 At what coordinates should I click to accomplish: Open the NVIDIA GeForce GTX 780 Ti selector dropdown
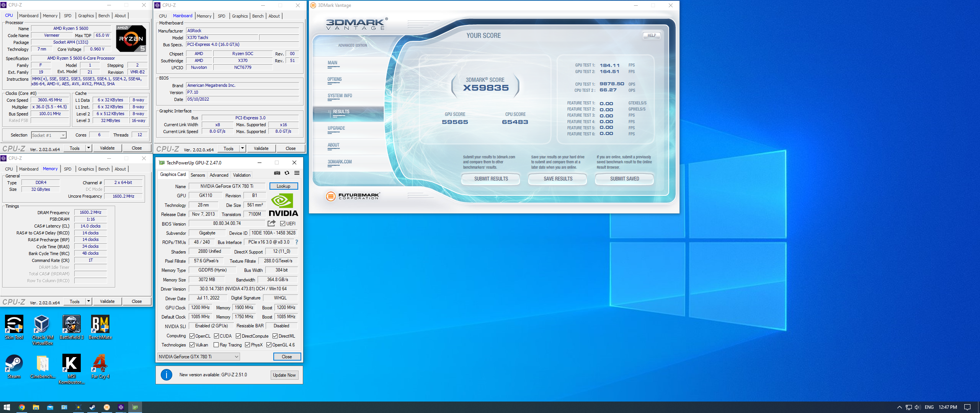(x=199, y=357)
